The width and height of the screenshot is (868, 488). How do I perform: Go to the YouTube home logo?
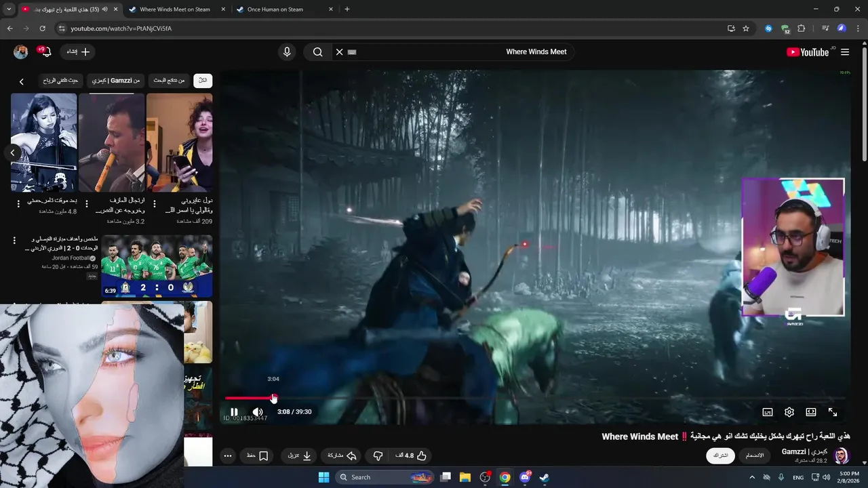click(808, 52)
